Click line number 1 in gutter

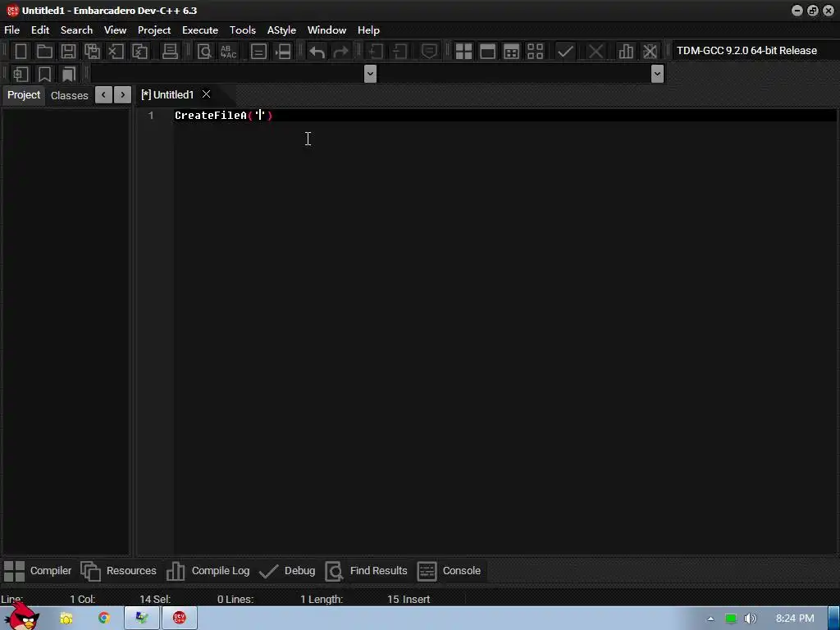point(151,115)
